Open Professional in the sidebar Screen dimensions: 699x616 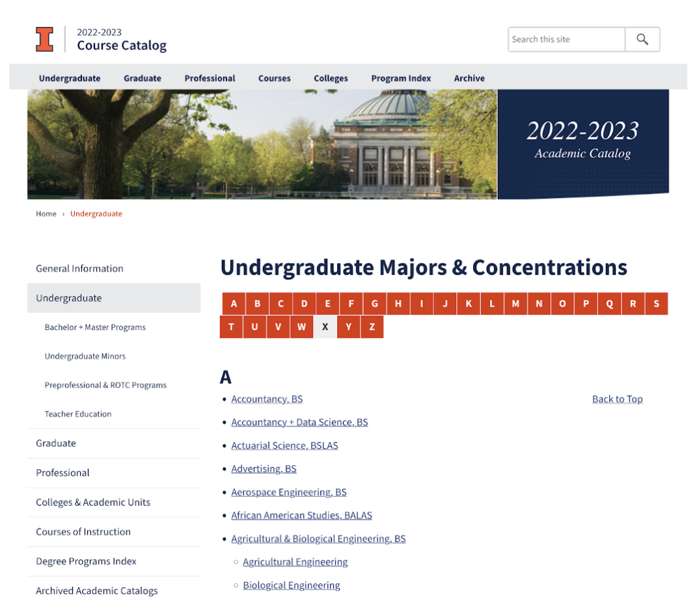pyautogui.click(x=62, y=473)
